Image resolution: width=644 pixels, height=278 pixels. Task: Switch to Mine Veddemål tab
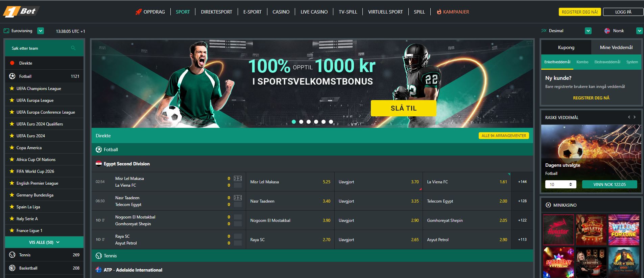(616, 47)
